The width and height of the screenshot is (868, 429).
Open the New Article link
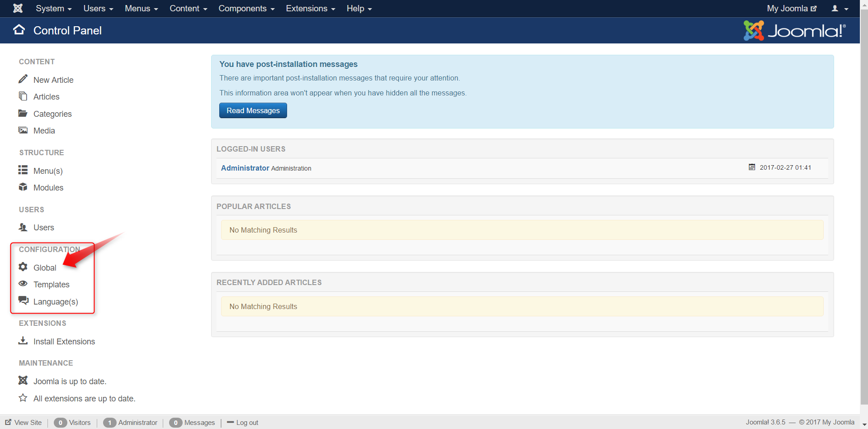coord(53,80)
